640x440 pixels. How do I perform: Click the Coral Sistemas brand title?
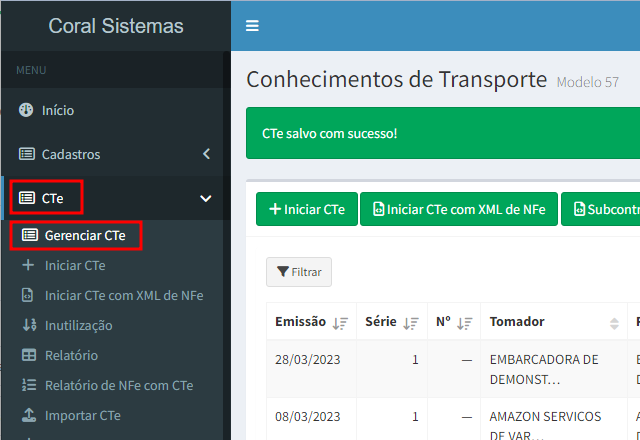[116, 26]
